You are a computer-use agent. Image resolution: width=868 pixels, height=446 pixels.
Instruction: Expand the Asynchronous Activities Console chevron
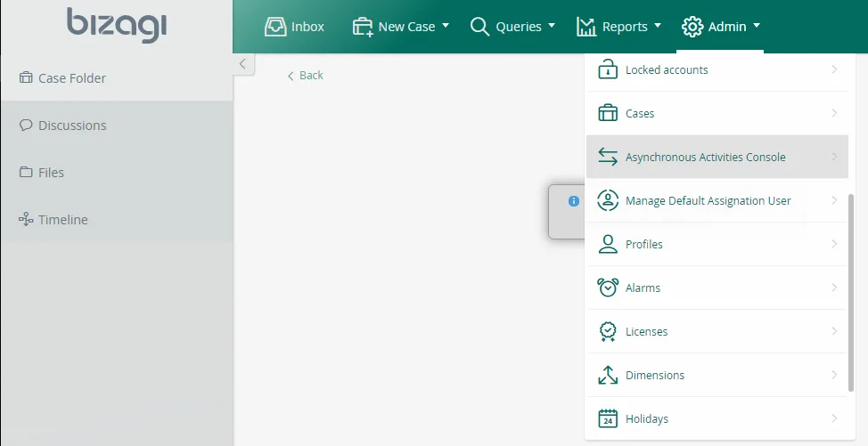pos(834,157)
